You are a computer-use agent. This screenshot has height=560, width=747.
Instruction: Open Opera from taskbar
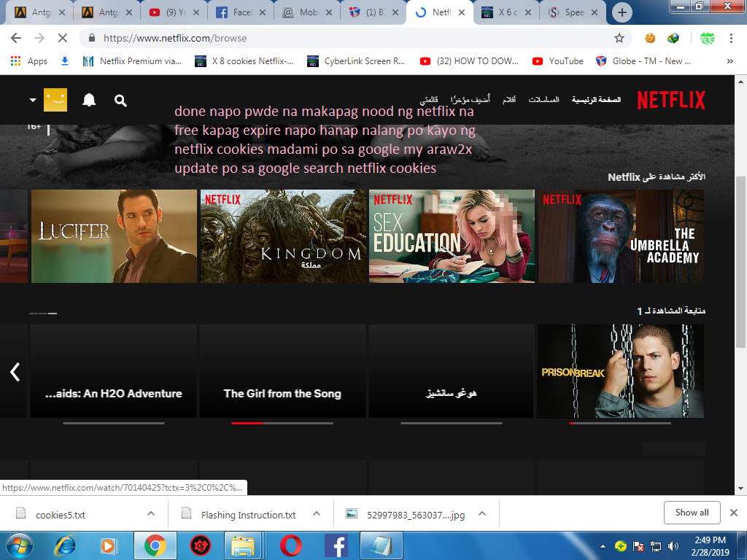(x=290, y=545)
